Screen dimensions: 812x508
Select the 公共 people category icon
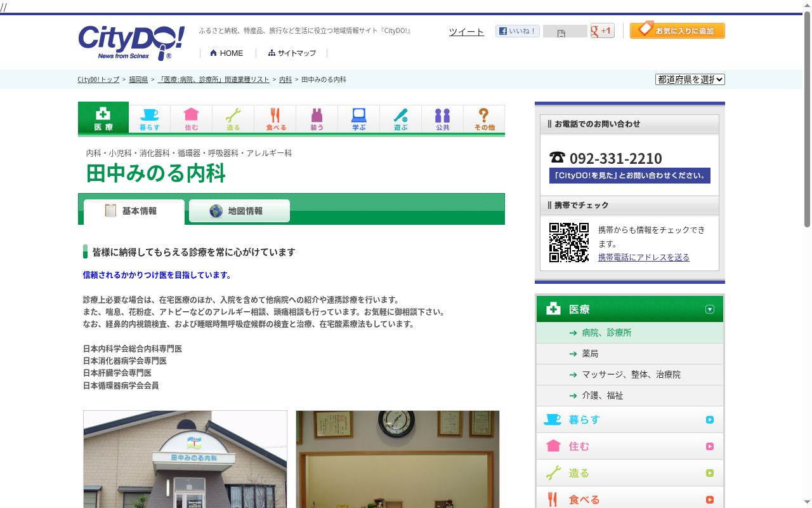click(443, 119)
